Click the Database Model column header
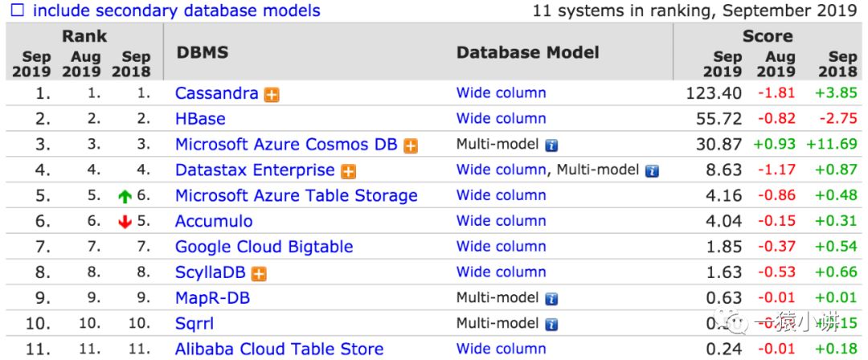The width and height of the screenshot is (868, 360). pos(527,52)
